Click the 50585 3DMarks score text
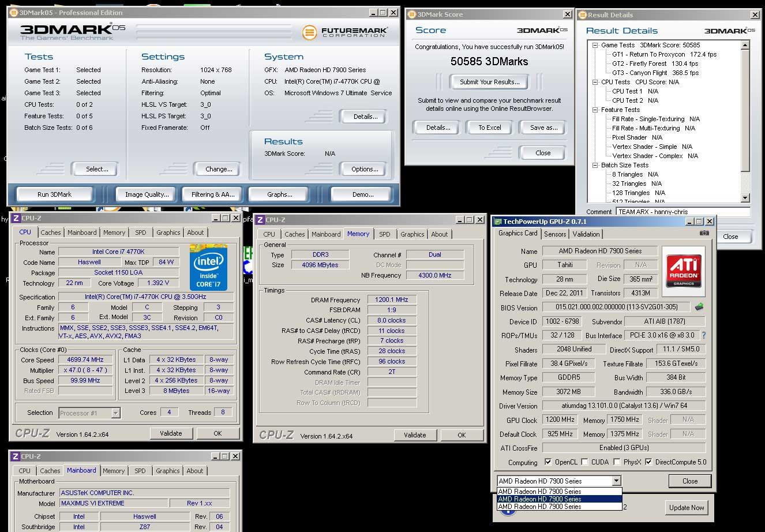The image size is (765, 532). [x=489, y=61]
